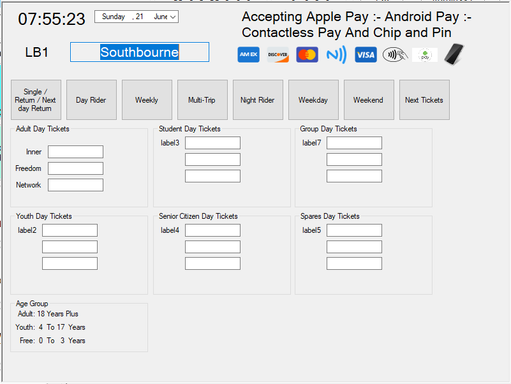Click the Accepting Apple Pay heading text

click(356, 24)
